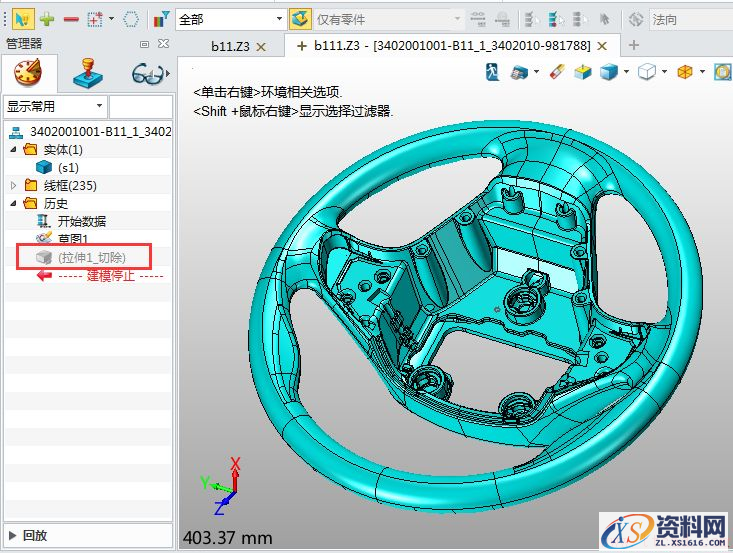Click the orange view-orientation cube icon
733x553 pixels.
point(685,72)
